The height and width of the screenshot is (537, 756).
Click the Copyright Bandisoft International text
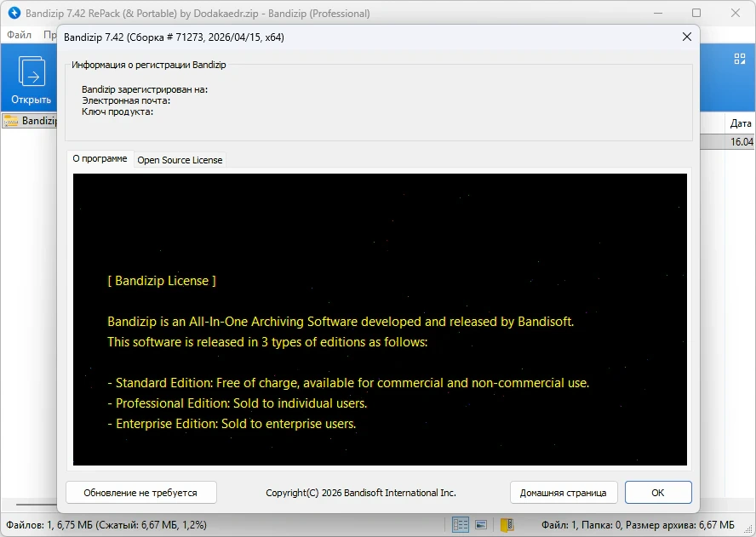click(x=361, y=493)
